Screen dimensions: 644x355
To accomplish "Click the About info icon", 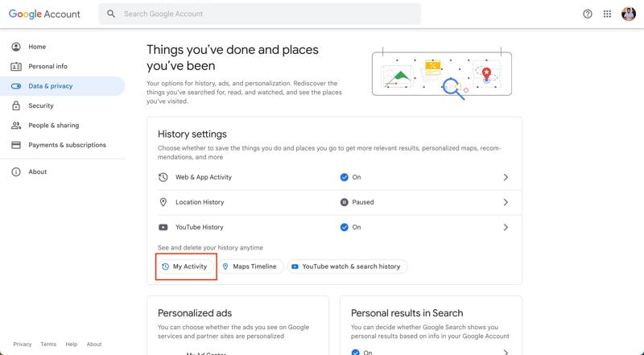I will pyautogui.click(x=15, y=171).
